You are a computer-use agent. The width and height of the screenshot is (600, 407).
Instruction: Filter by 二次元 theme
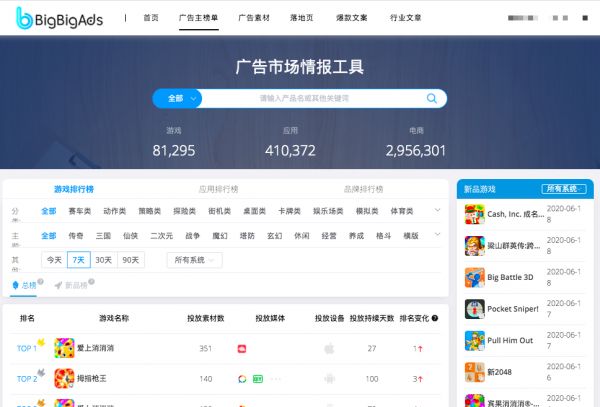click(x=161, y=236)
